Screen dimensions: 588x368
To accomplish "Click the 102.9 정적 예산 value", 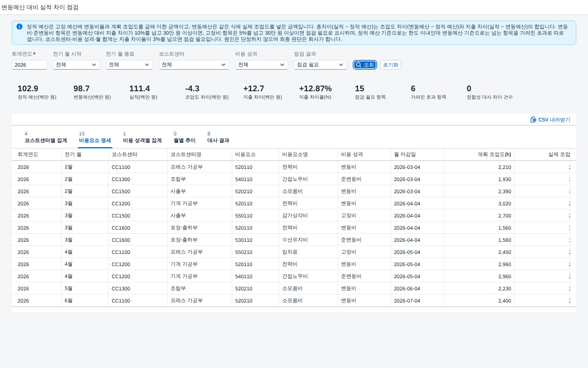I will point(28,89).
